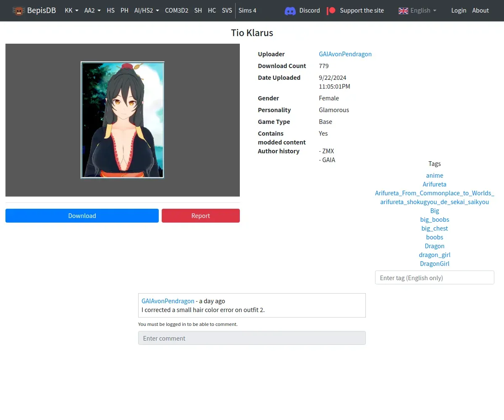Open the SH section
504x420 pixels.
tap(198, 10)
